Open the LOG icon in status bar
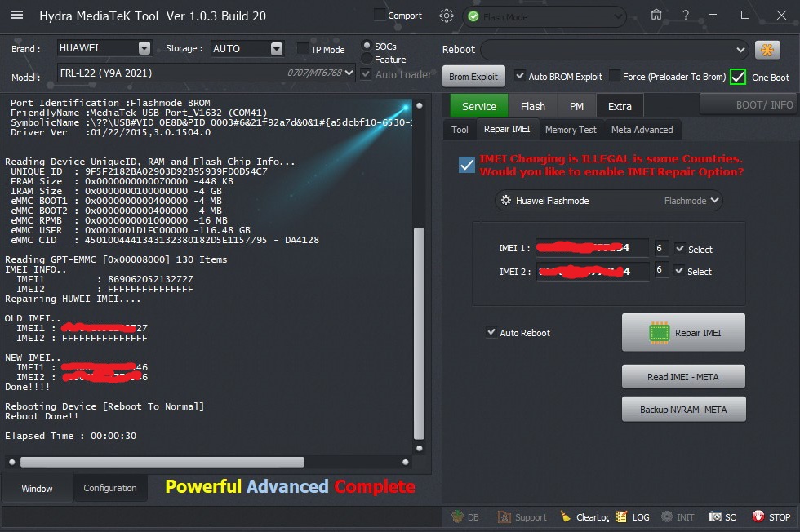The width and height of the screenshot is (800, 532). coord(621,516)
